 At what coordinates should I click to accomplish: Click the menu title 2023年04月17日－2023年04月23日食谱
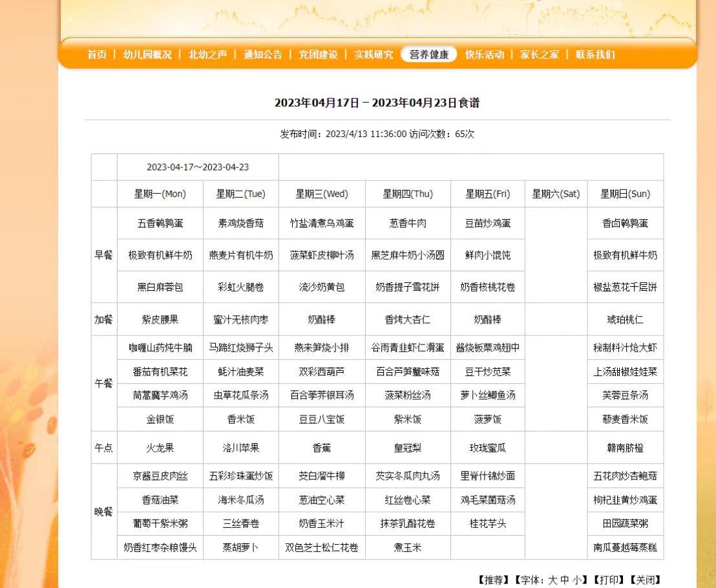378,102
